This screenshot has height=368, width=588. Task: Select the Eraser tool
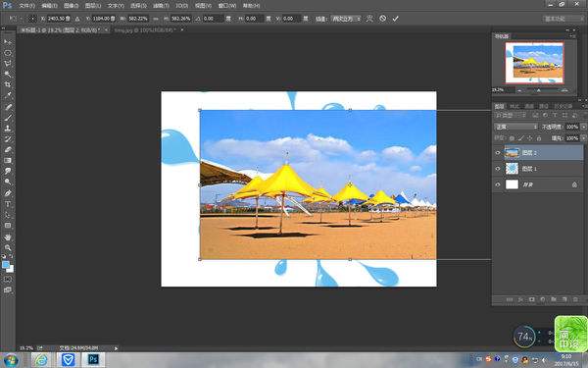click(x=8, y=149)
